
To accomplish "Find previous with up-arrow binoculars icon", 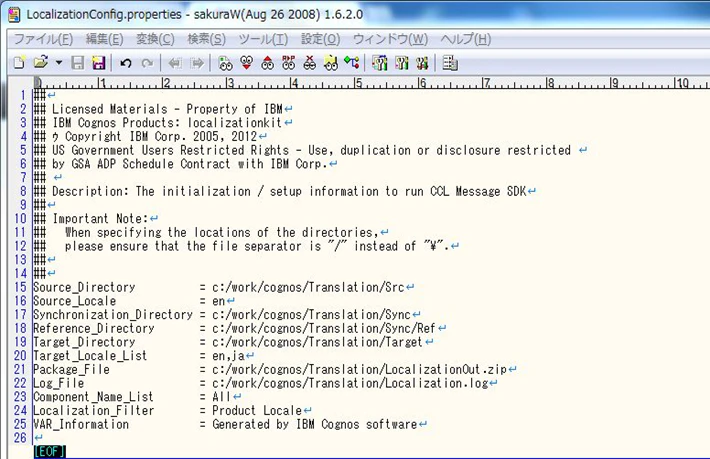I will [268, 63].
